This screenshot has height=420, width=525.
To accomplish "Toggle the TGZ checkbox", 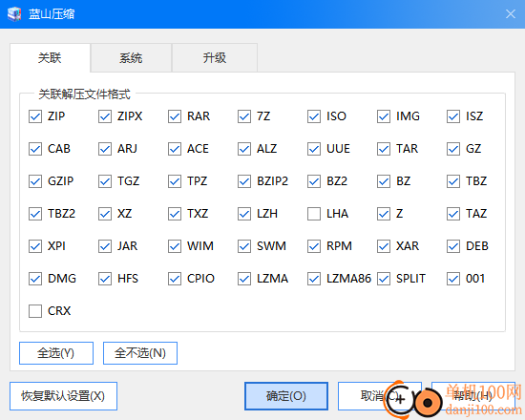I will click(x=105, y=181).
